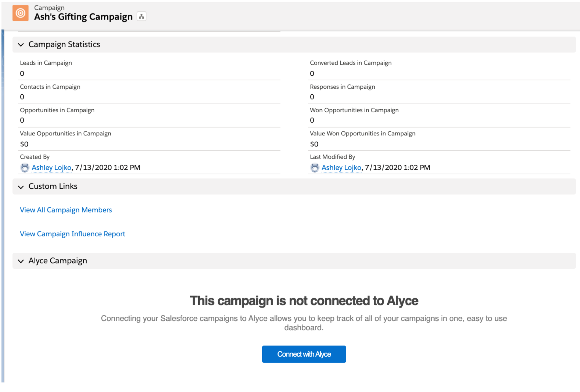580x392 pixels.
Task: Click the Opportunities in Campaign value 0
Action: (22, 120)
